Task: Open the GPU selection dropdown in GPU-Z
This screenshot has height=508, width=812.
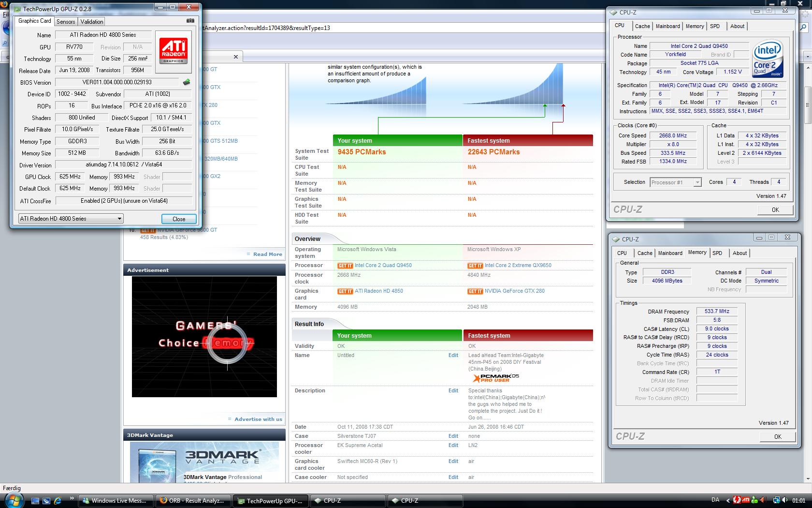Action: [71, 219]
